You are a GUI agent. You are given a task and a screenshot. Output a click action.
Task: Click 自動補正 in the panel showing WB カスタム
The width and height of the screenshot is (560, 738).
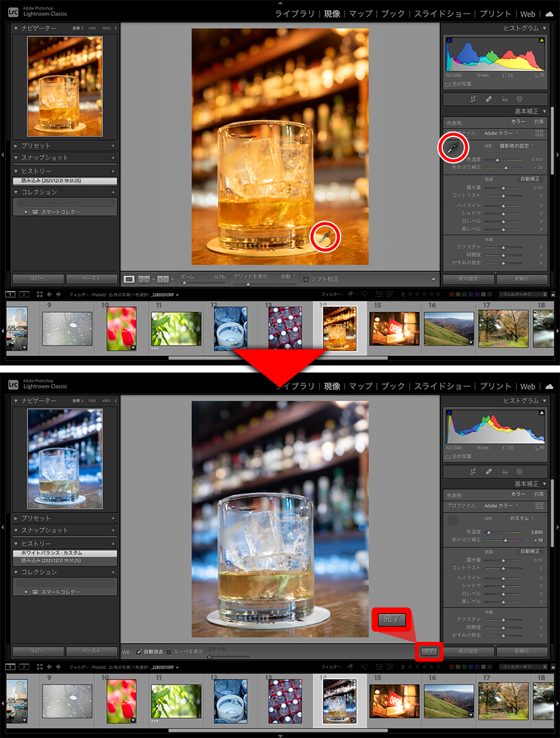(529, 551)
